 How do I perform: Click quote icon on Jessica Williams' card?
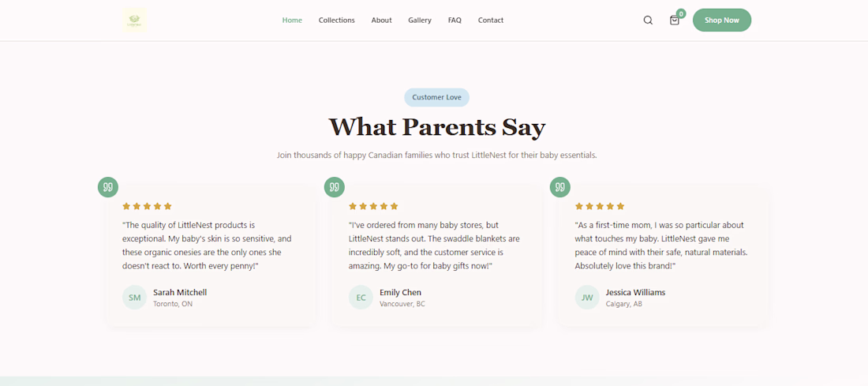[560, 187]
